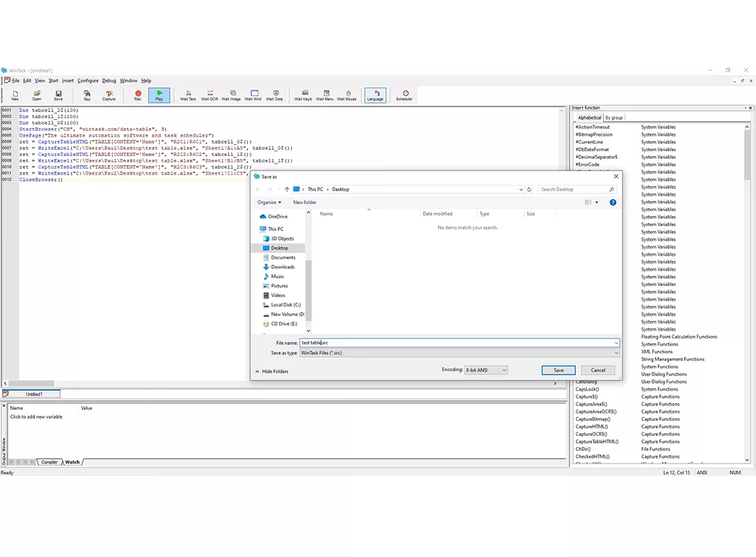Viewport: 756px width, 557px height.
Task: Open the Configure menu
Action: [88, 80]
